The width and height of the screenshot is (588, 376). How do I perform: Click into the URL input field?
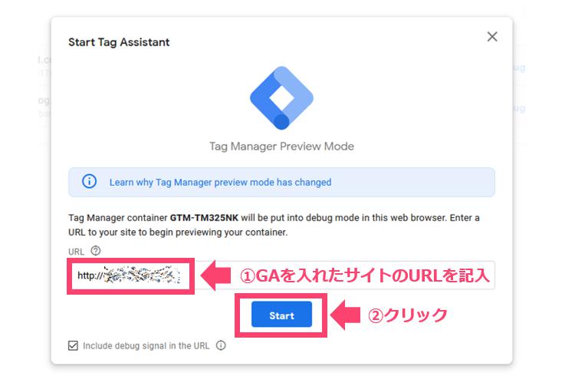281,275
